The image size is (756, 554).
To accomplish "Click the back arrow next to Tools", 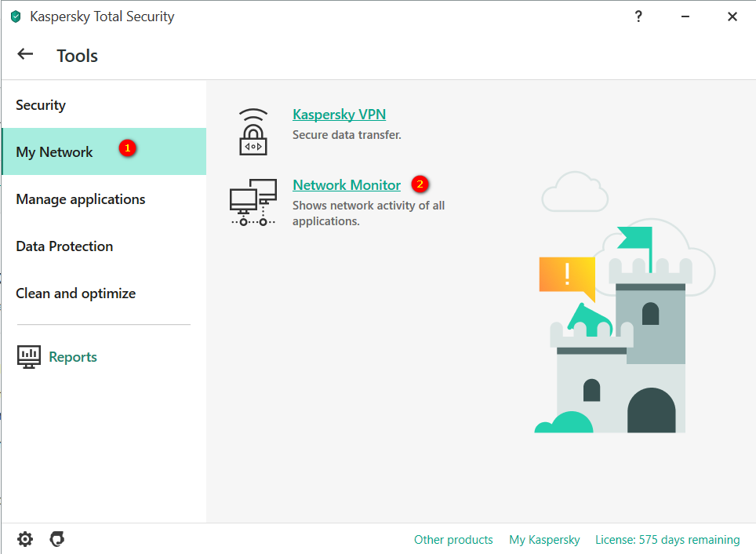I will tap(25, 54).
